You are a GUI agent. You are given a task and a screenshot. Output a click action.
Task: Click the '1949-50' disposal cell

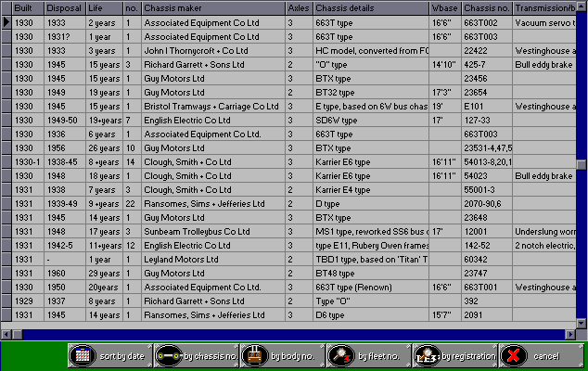tap(65, 120)
